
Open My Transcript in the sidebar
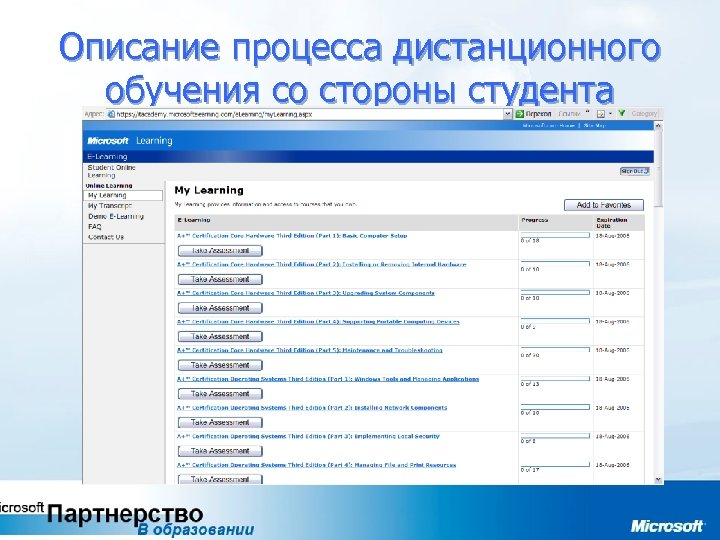coord(110,206)
